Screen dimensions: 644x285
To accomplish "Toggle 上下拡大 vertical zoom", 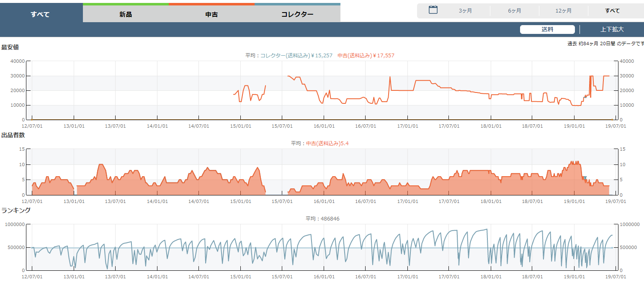I will click(x=612, y=29).
